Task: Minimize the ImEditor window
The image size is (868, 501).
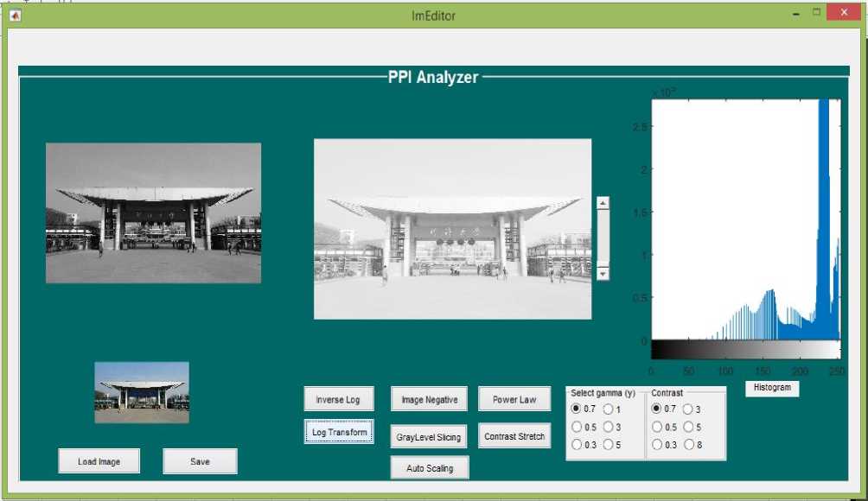Action: (796, 14)
